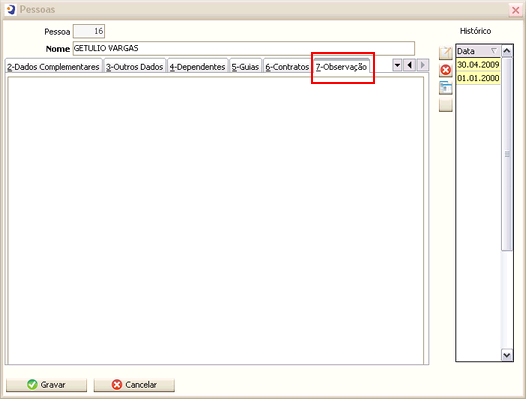Click inside the Observação text area
This screenshot has height=399, width=526.
[x=216, y=221]
